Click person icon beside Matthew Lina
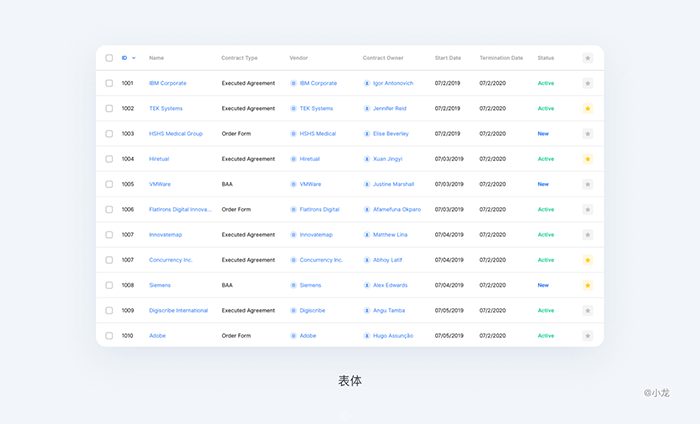Screen dimensions: 700x424 [367, 235]
